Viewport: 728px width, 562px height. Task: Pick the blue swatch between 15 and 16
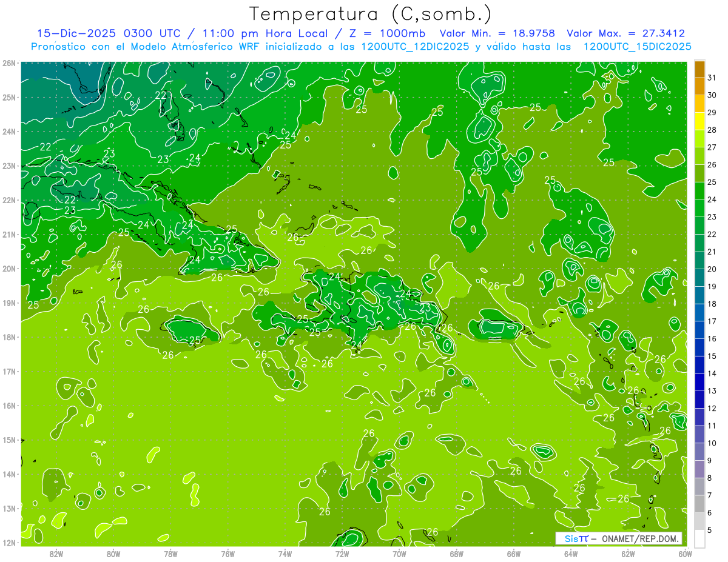pos(699,347)
